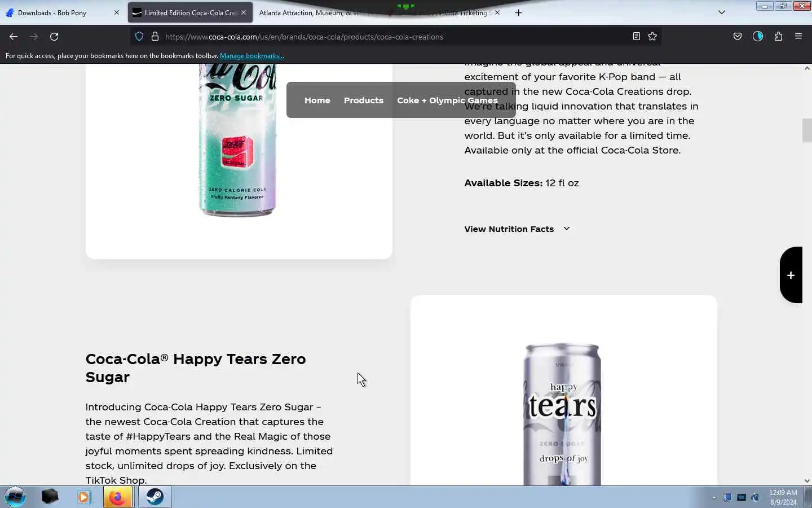Click the scrollbar down arrow
Screen dimensions: 812x508
[x=807, y=481]
